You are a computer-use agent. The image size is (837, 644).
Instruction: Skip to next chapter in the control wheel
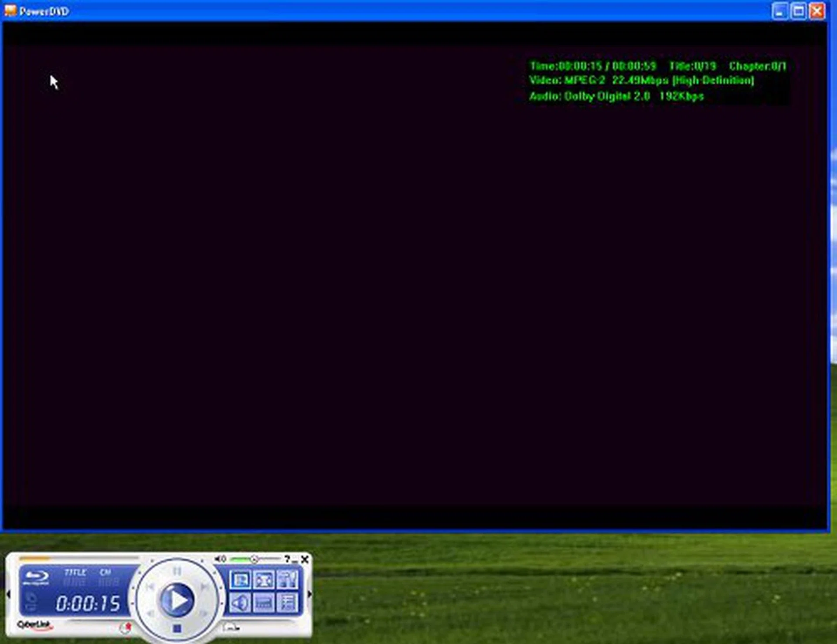(x=204, y=587)
